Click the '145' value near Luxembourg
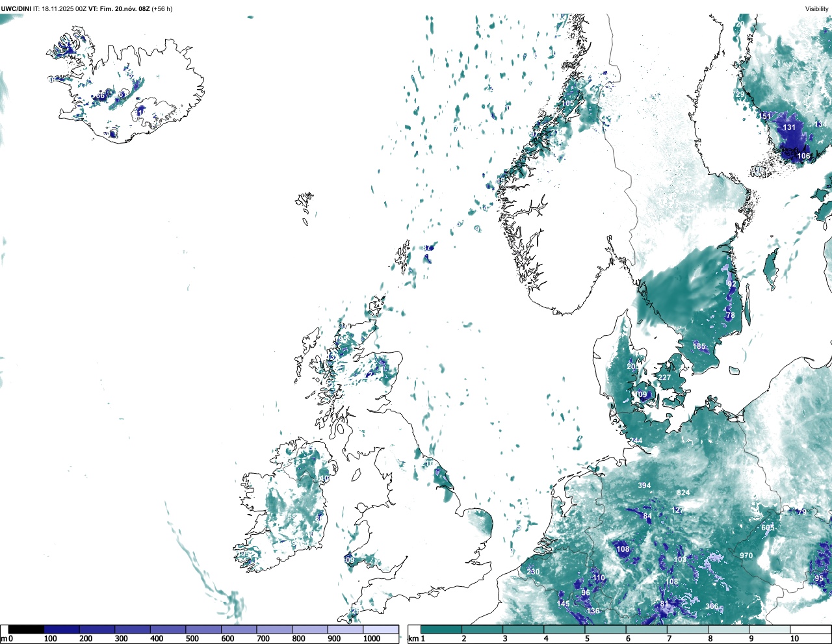The width and height of the screenshot is (832, 644). pyautogui.click(x=564, y=604)
